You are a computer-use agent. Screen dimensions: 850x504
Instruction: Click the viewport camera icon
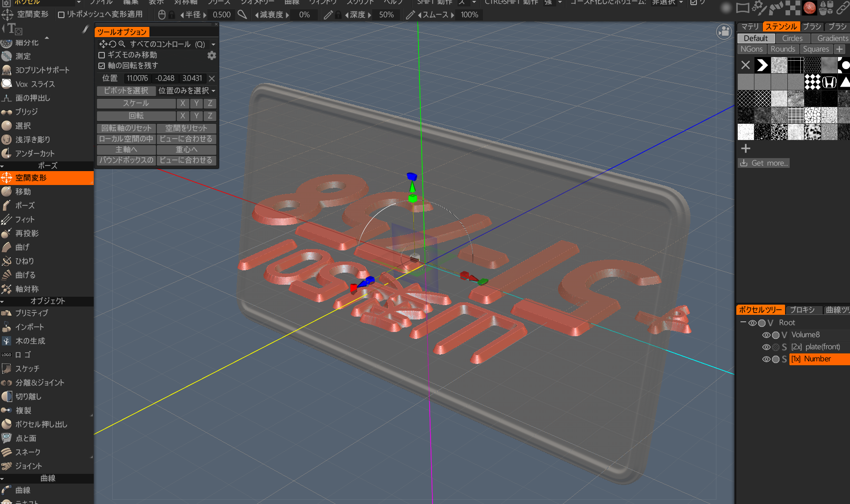724,32
